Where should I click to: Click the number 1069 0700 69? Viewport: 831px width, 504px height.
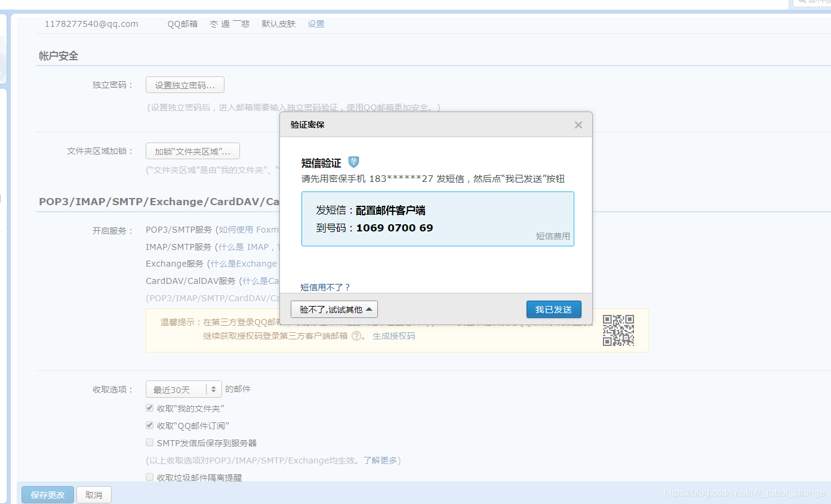[395, 228]
